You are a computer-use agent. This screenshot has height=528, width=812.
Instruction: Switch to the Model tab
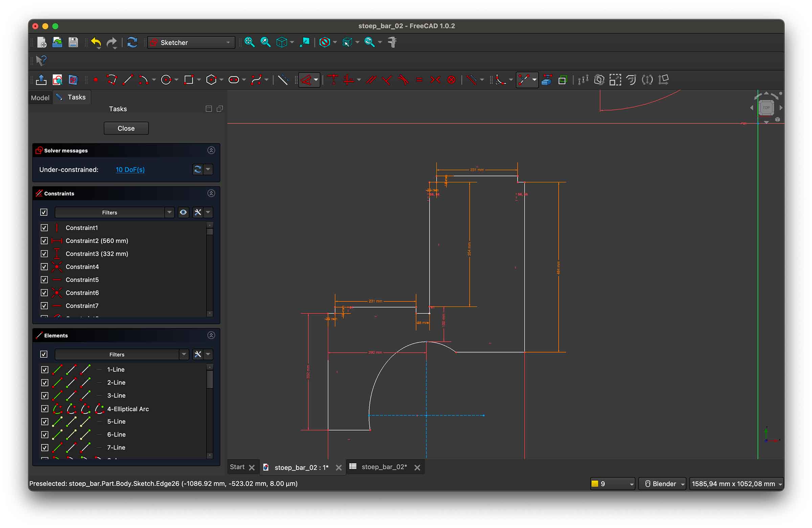point(40,98)
